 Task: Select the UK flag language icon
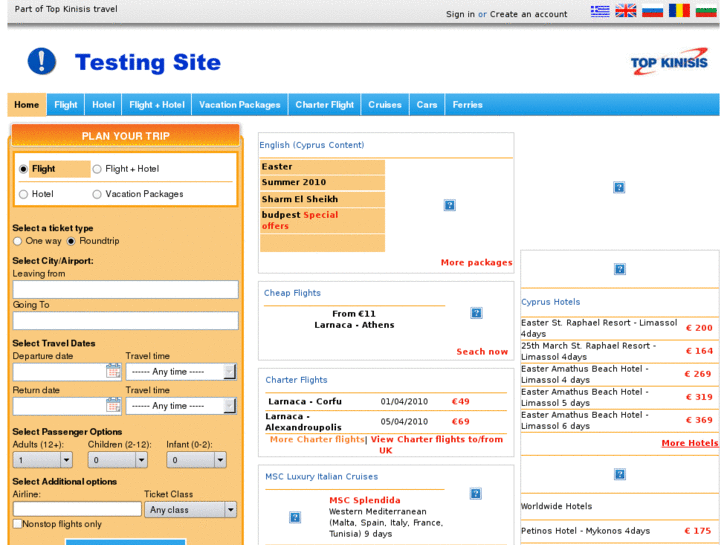click(x=626, y=11)
